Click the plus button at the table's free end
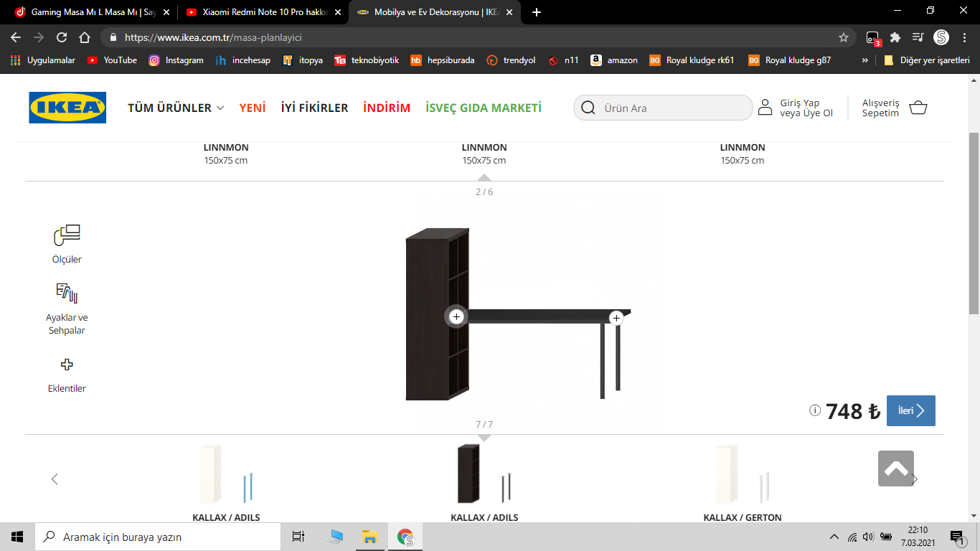Image resolution: width=980 pixels, height=551 pixels. (616, 318)
